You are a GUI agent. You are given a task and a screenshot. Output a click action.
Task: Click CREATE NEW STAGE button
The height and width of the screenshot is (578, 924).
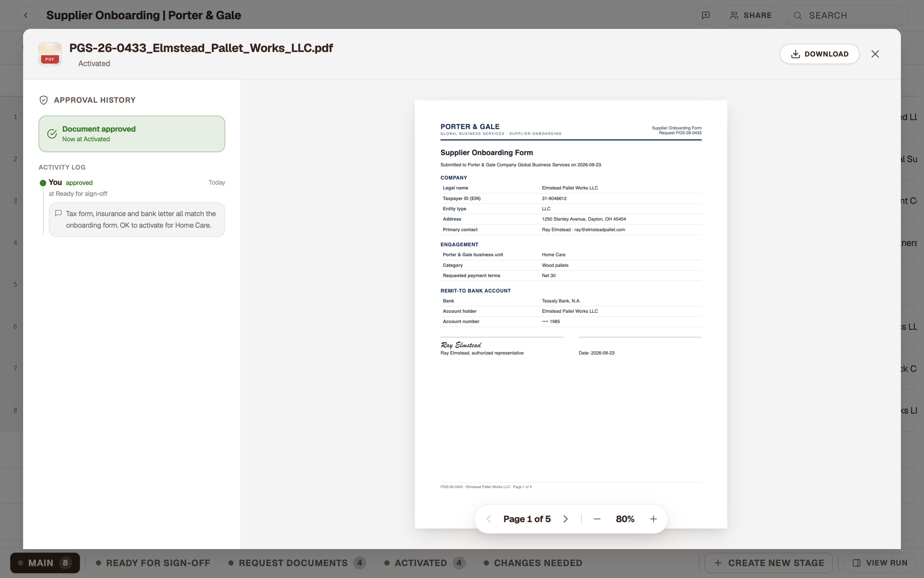(769, 563)
